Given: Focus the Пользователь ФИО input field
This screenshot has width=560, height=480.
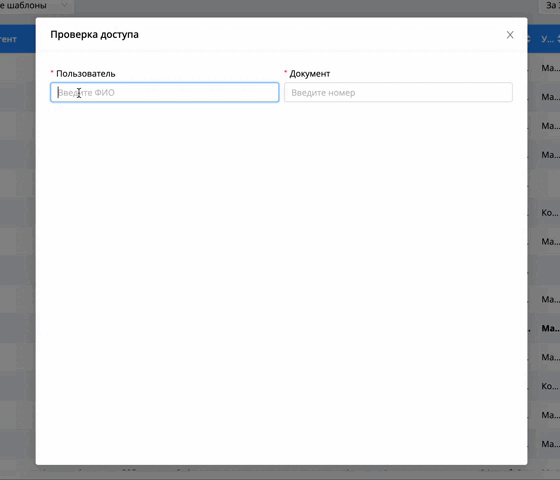Looking at the screenshot, I should (164, 92).
